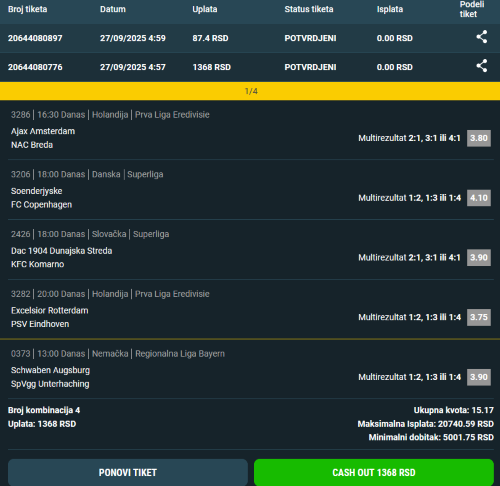Click 3.75 odds for Excelsior Rotterdam match
The width and height of the screenshot is (500, 486).
click(479, 317)
